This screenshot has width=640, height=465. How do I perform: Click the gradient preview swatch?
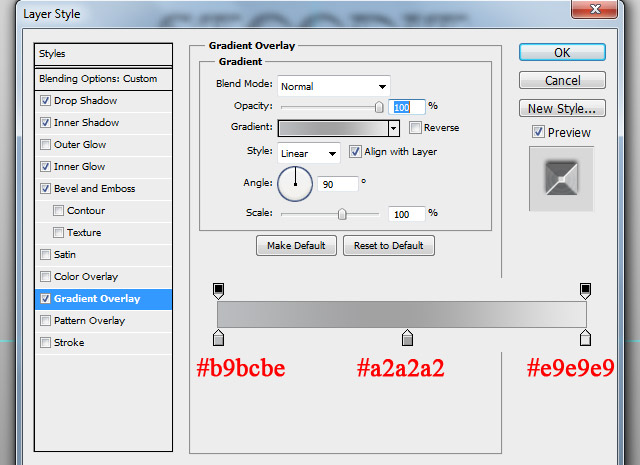[333, 128]
